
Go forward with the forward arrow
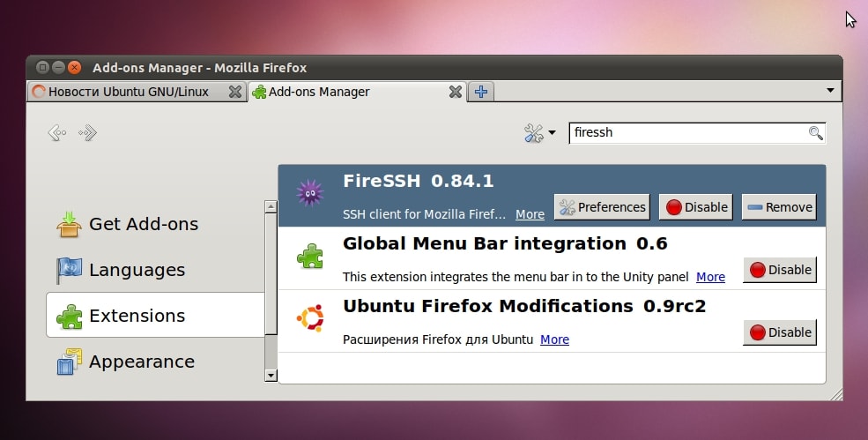click(x=87, y=133)
